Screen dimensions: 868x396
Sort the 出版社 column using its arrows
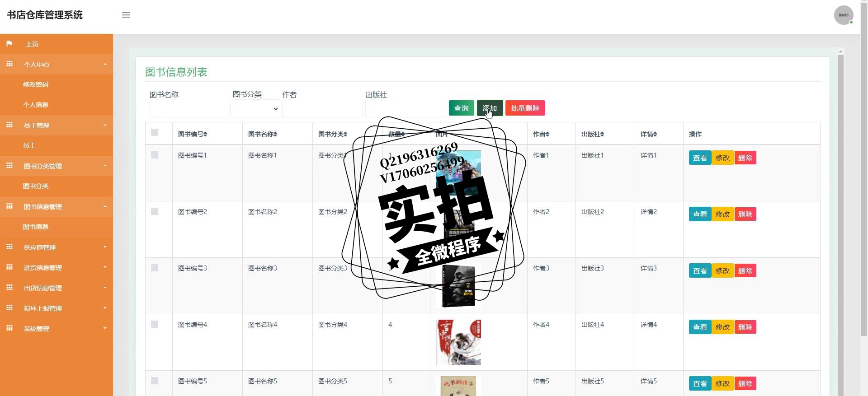pyautogui.click(x=602, y=134)
